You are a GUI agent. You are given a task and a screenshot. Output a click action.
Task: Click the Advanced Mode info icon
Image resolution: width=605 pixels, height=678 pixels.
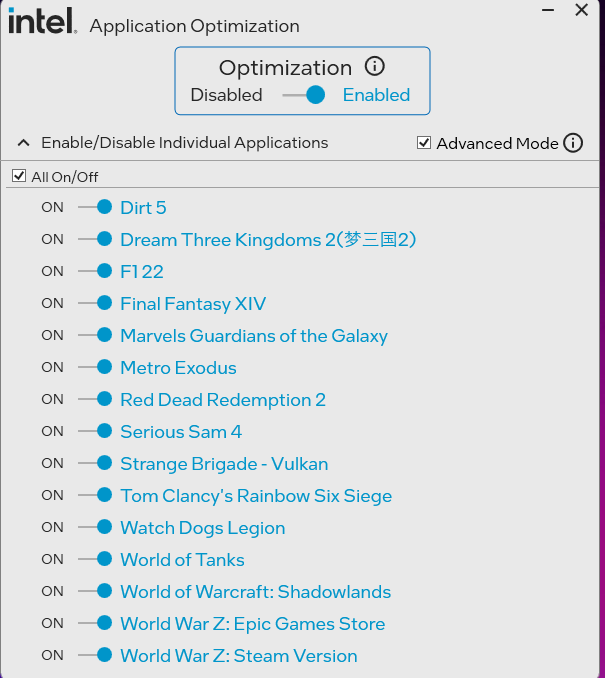573,143
